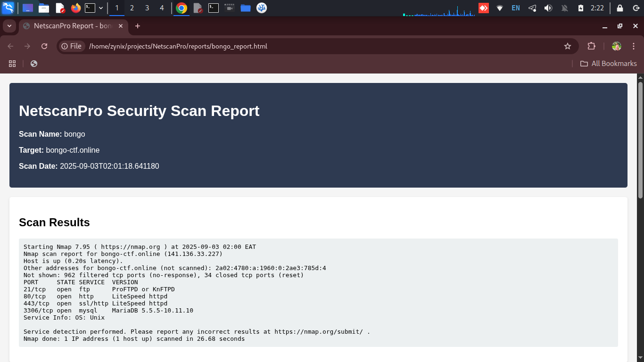Screen dimensions: 644x362
Task: Open the blue folder taskbar window
Action: (246, 8)
